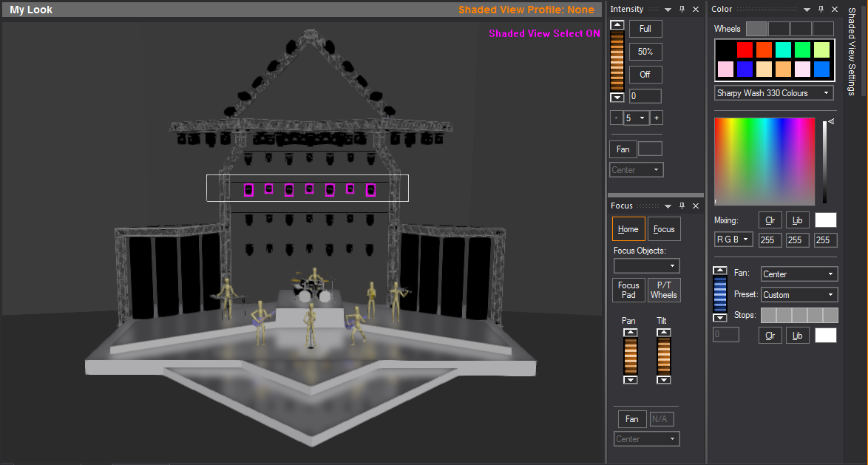This screenshot has width=868, height=465.
Task: Open the Focus Pad
Action: (x=628, y=290)
